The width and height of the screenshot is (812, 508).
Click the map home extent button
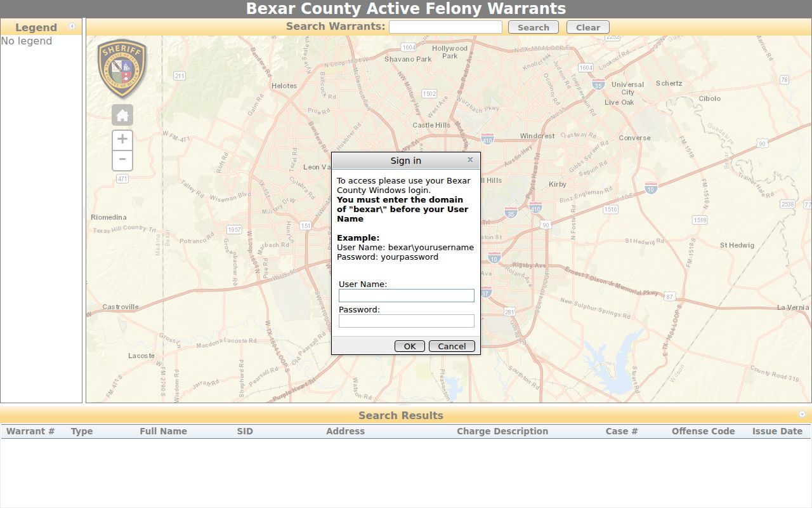[122, 115]
